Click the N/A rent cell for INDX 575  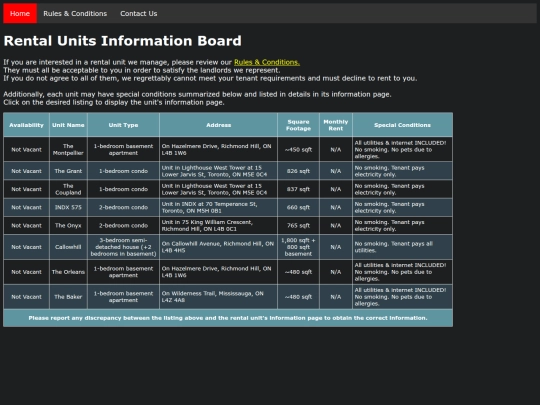coord(336,207)
